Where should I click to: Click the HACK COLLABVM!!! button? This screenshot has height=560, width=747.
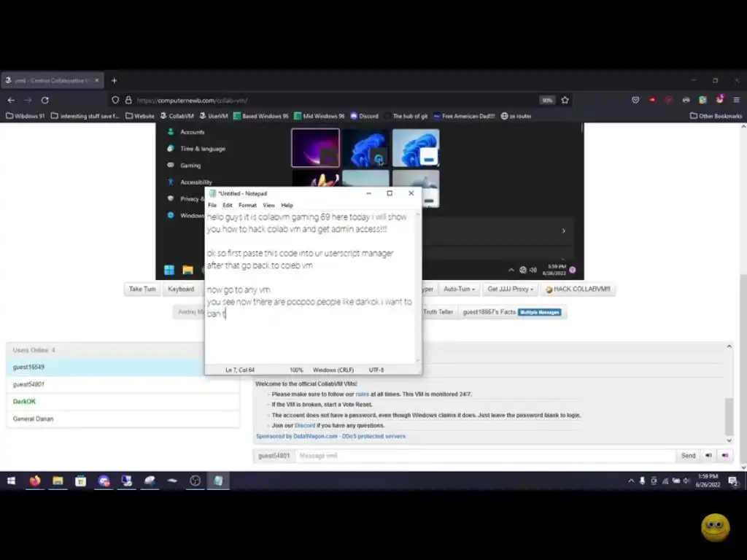(x=578, y=289)
